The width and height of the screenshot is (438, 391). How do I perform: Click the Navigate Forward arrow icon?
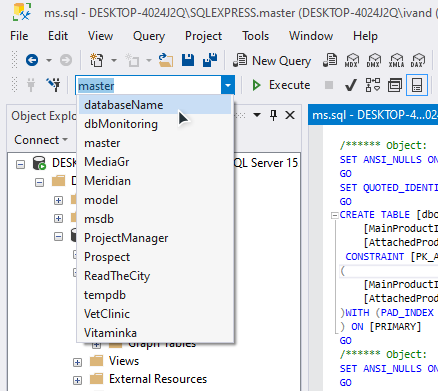[x=66, y=60]
